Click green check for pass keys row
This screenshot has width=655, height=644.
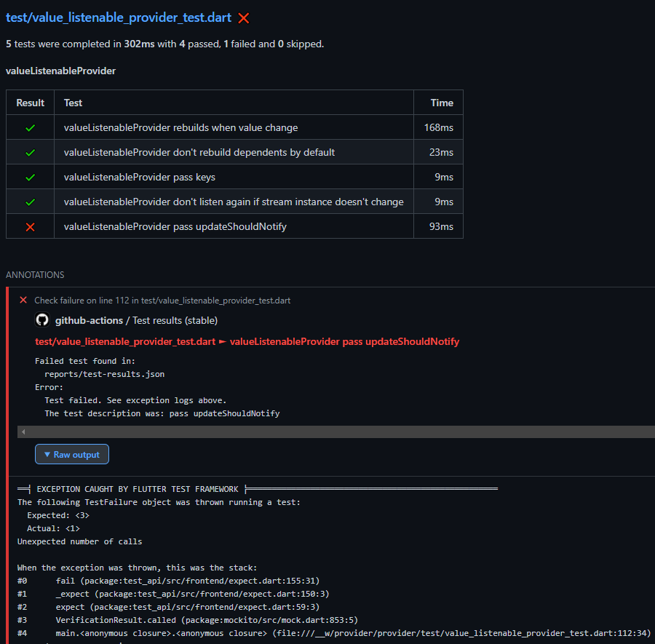pos(30,178)
